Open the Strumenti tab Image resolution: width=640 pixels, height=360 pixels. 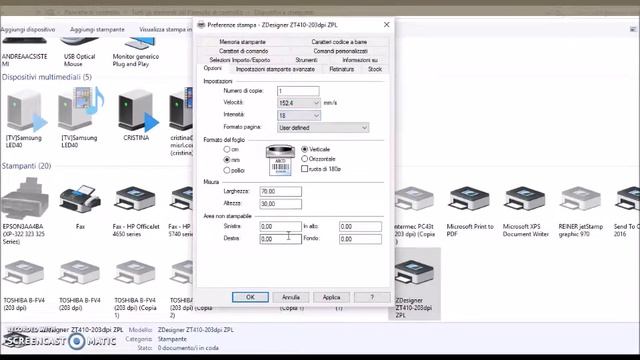pyautogui.click(x=306, y=60)
